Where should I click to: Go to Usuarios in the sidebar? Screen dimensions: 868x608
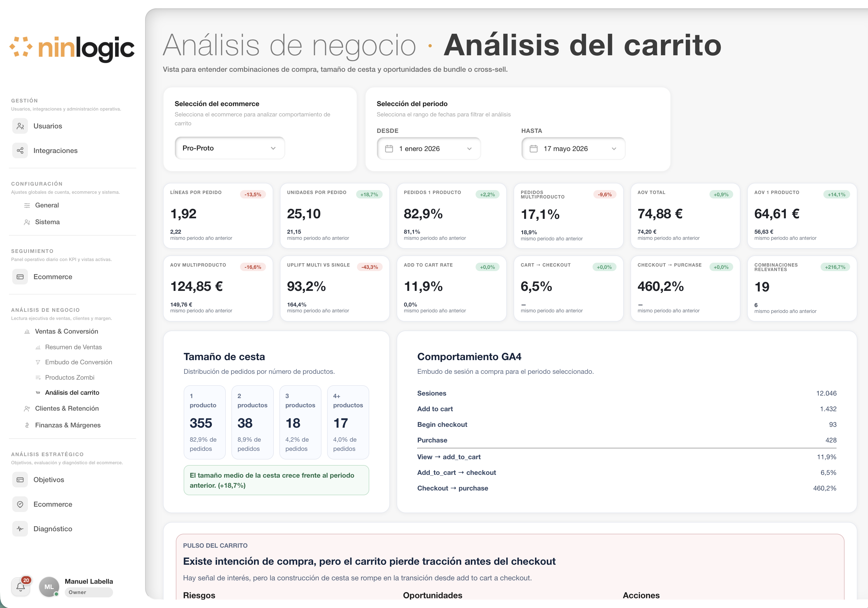(48, 126)
